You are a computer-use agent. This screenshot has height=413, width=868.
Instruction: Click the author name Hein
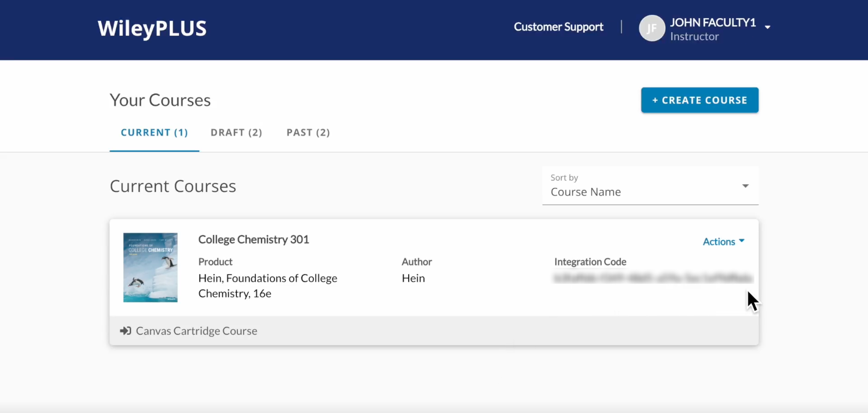[413, 278]
